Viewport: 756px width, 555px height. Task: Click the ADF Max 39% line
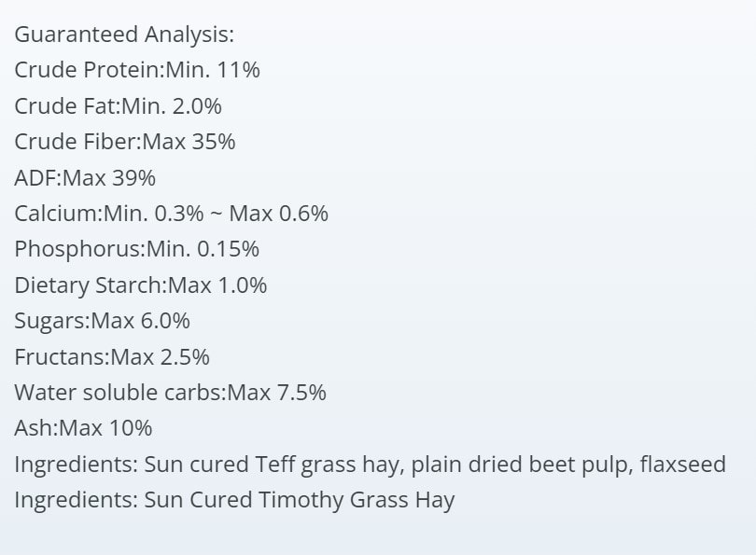85,178
